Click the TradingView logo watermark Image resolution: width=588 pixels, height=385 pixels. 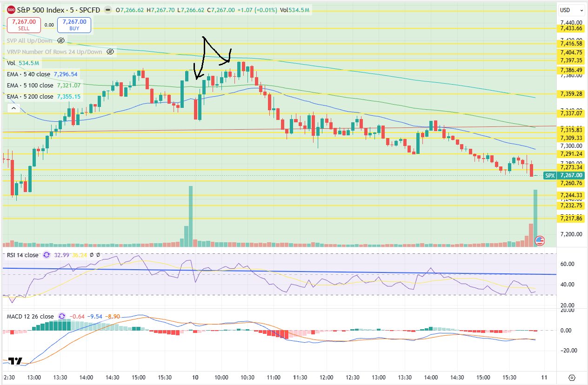pyautogui.click(x=15, y=361)
